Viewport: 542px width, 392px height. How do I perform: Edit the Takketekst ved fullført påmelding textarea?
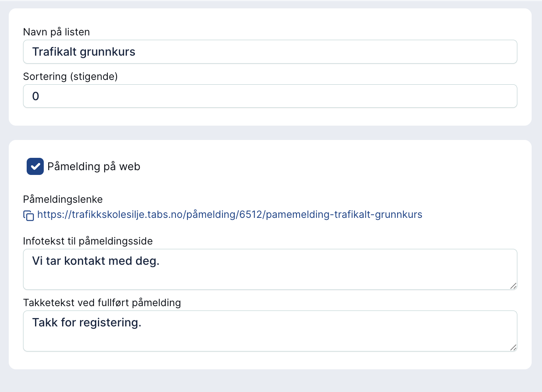click(270, 331)
